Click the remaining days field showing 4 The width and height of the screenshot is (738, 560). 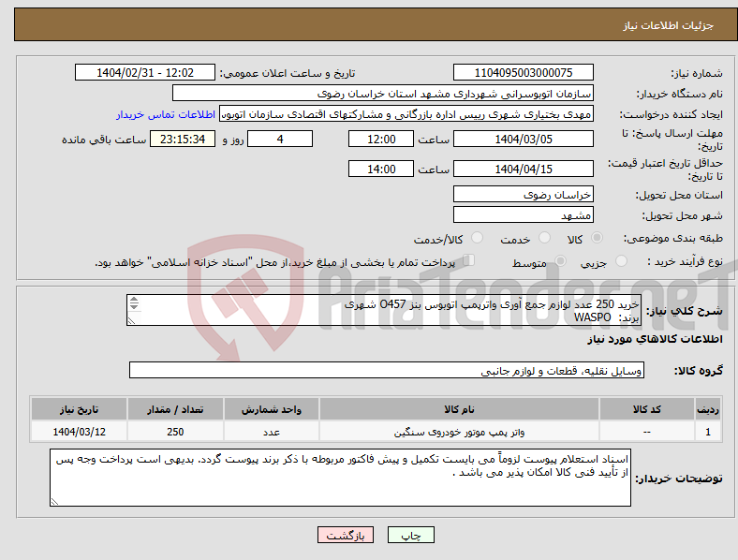click(280, 139)
